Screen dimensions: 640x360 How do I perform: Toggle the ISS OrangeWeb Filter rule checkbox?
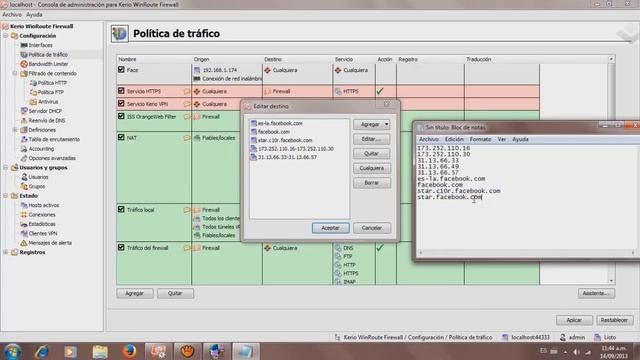121,116
